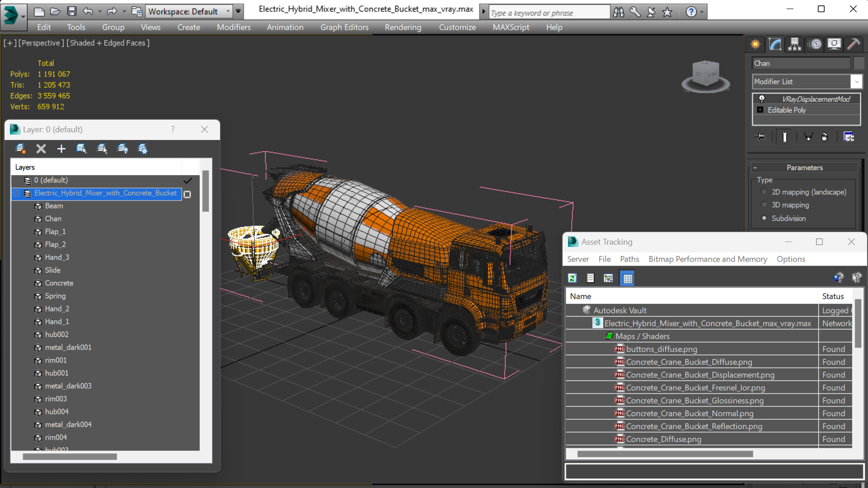
Task: Click Select Highlighted Objects and Layers icon
Action: (82, 149)
